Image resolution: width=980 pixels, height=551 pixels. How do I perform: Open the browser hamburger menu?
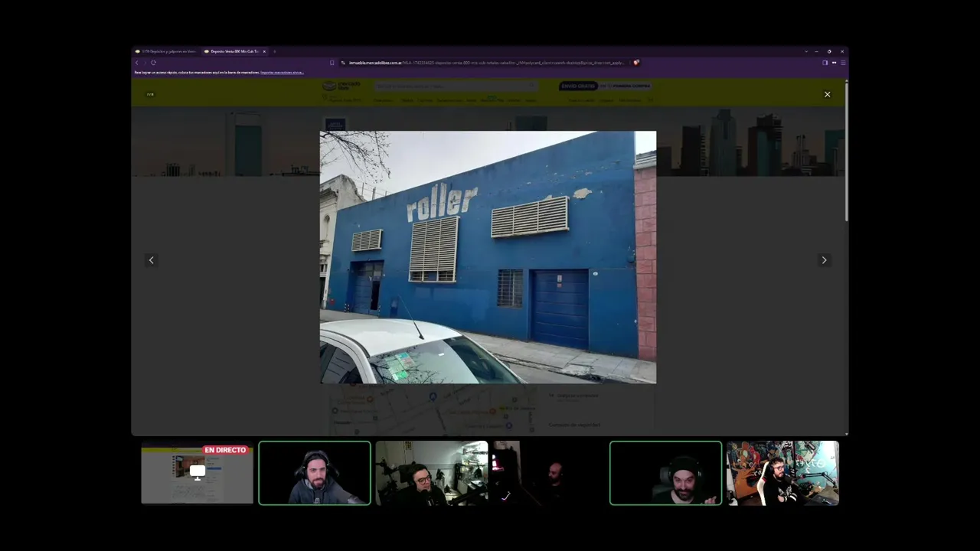843,63
